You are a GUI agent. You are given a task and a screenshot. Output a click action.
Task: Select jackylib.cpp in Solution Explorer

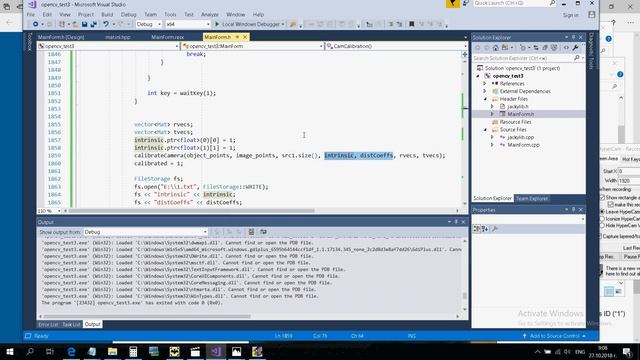click(520, 138)
